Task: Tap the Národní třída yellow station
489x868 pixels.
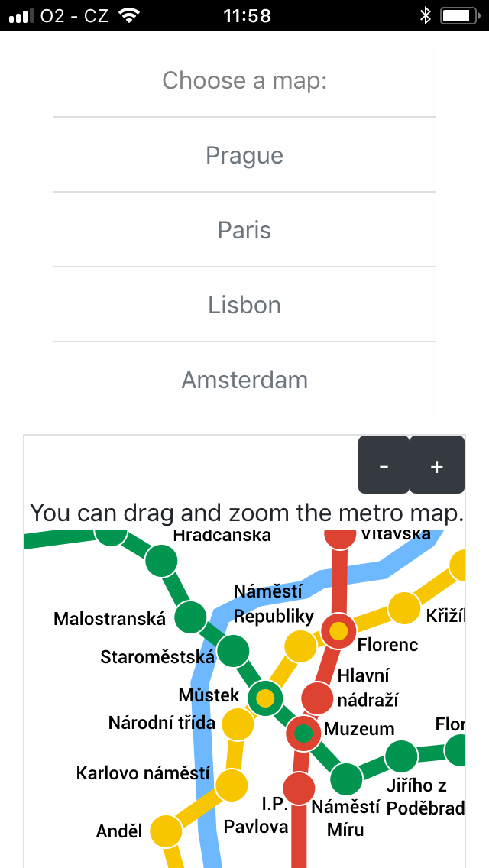Action: coord(238,723)
